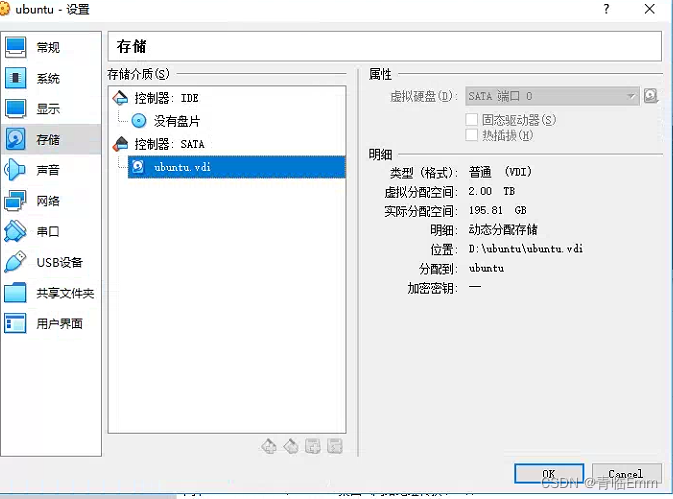Select the 存储 (Storage) category
The height and width of the screenshot is (499, 673).
click(51, 139)
